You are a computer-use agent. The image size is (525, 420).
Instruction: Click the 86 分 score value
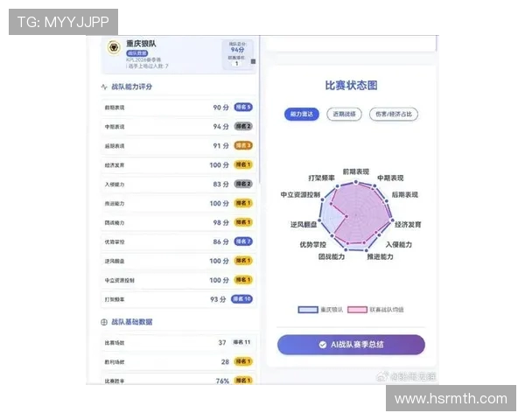tap(221, 241)
